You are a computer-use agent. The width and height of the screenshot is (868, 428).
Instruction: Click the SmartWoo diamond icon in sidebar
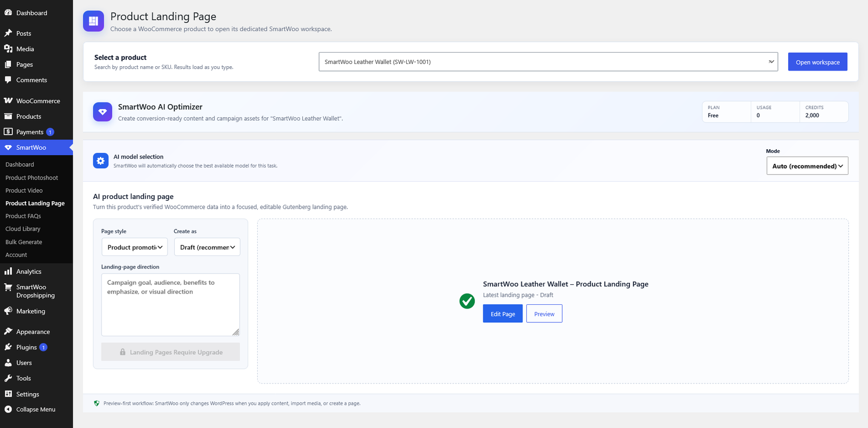click(x=8, y=148)
